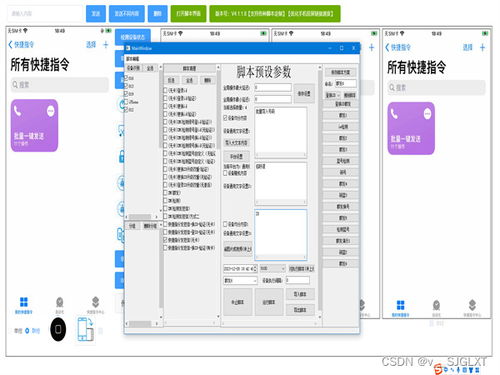Image resolution: width=500 pixels, height=375 pixels.
Task: Open the dropdown next to date-time field
Action: pyautogui.click(x=272, y=268)
